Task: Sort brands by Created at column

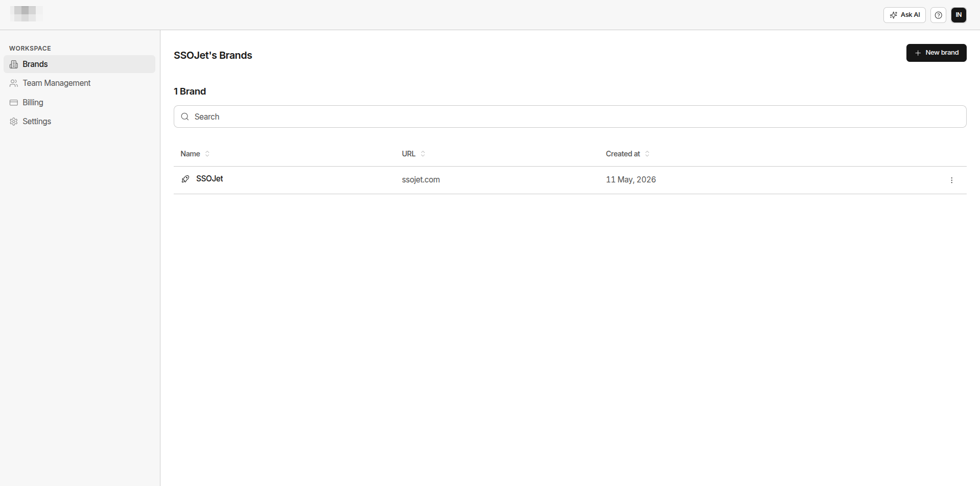Action: coord(627,154)
